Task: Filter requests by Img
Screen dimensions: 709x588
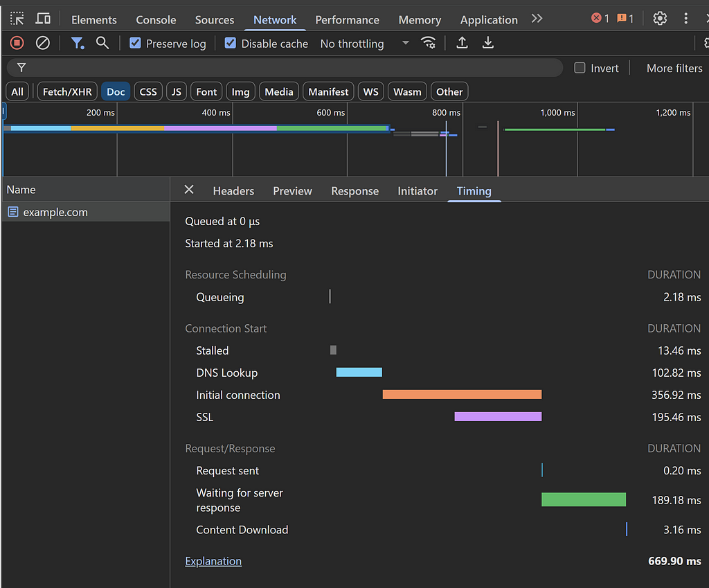Action: pyautogui.click(x=240, y=92)
